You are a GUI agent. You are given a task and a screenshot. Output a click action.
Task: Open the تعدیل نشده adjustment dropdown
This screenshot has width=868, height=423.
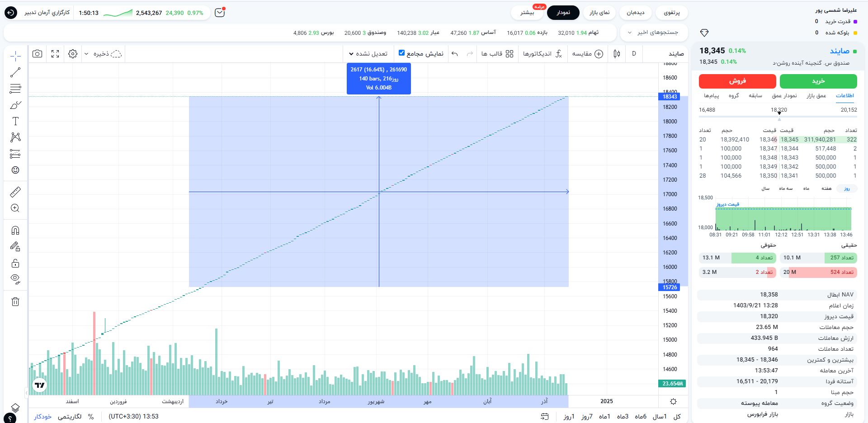point(368,54)
